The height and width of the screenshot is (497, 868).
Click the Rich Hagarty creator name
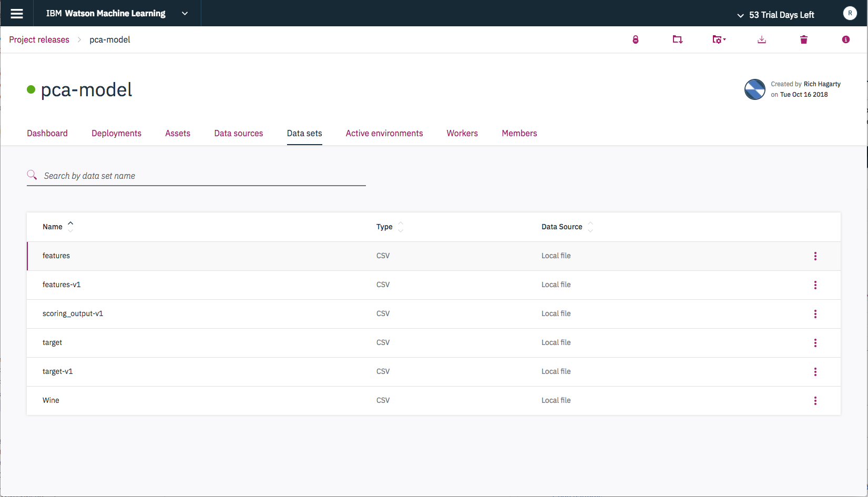pos(822,84)
